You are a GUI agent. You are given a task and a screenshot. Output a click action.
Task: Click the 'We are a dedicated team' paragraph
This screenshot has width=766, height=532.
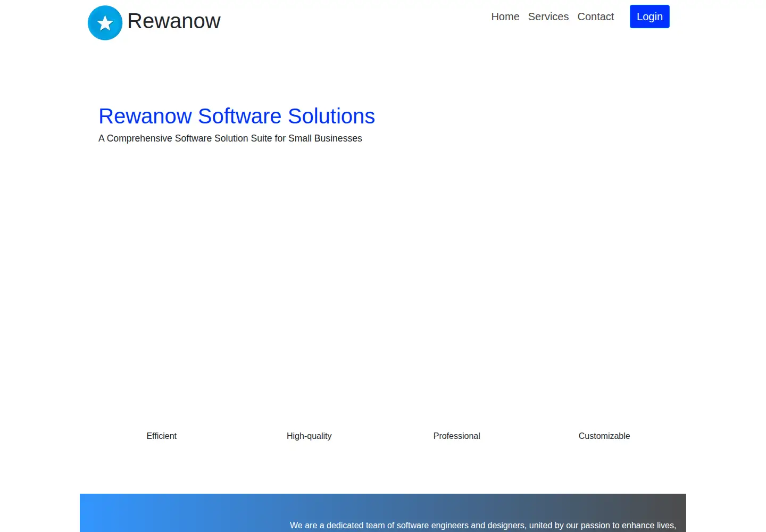pos(483,525)
